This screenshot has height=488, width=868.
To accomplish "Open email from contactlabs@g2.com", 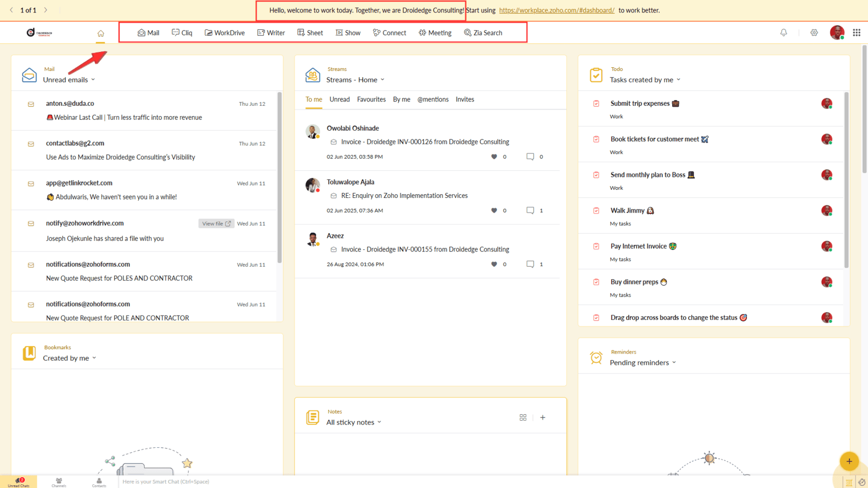I will (x=144, y=150).
